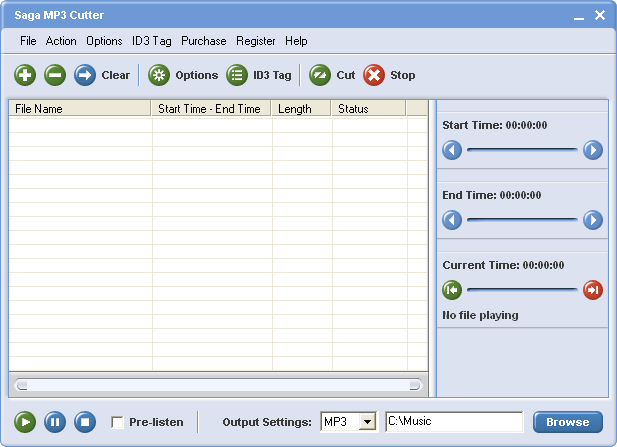Click the red set-end marker icon
Screen dimensions: 617x447
[x=593, y=290]
